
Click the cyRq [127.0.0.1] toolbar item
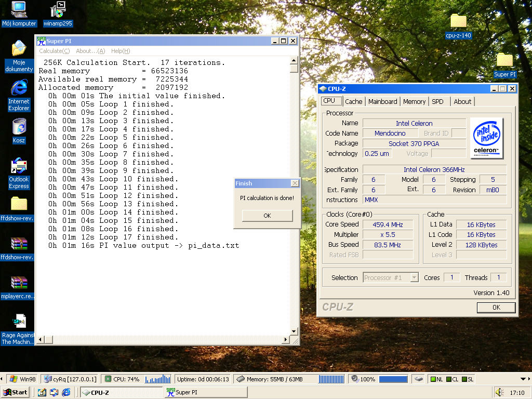(71, 379)
